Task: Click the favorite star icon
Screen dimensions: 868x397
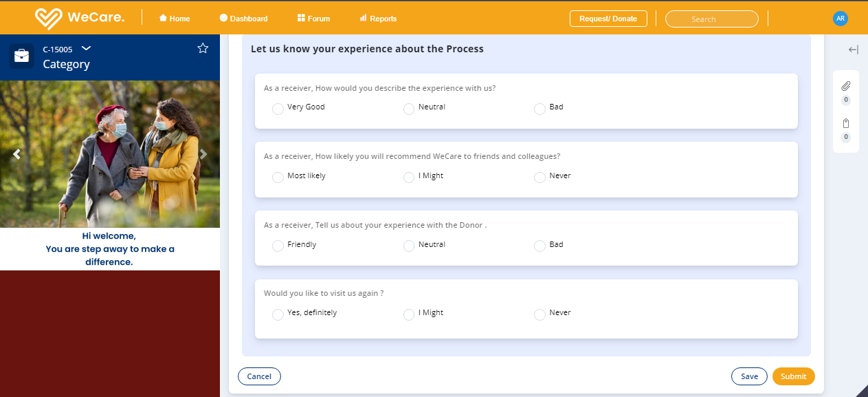Action: (x=203, y=48)
